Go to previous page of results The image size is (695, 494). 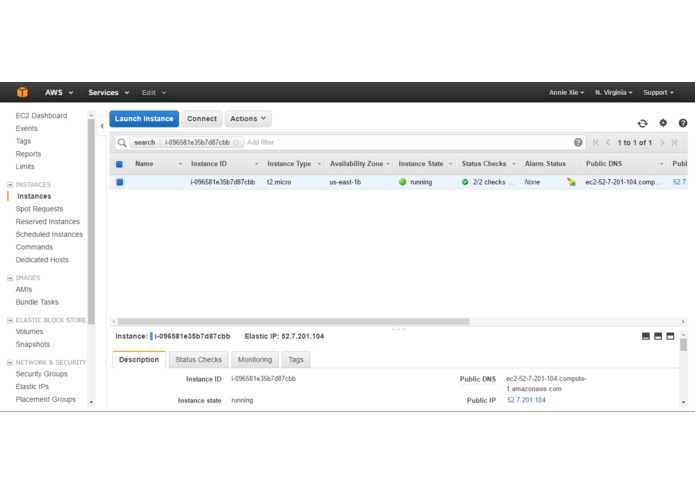[x=608, y=142]
